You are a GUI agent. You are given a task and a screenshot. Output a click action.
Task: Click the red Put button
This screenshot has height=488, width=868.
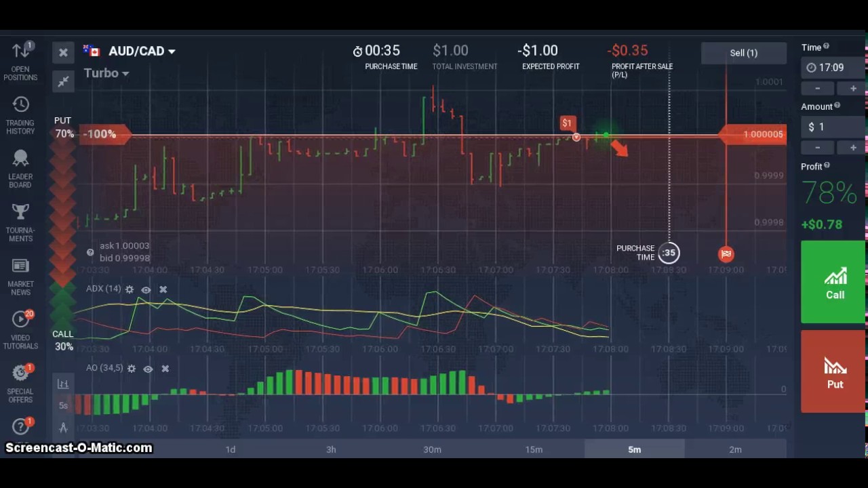tap(834, 371)
